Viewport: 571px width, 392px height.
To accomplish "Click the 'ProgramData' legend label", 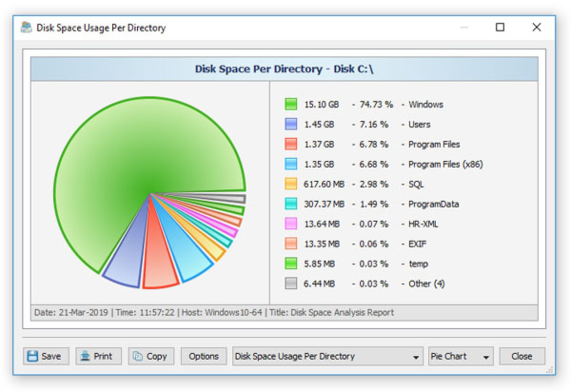I will (x=433, y=204).
